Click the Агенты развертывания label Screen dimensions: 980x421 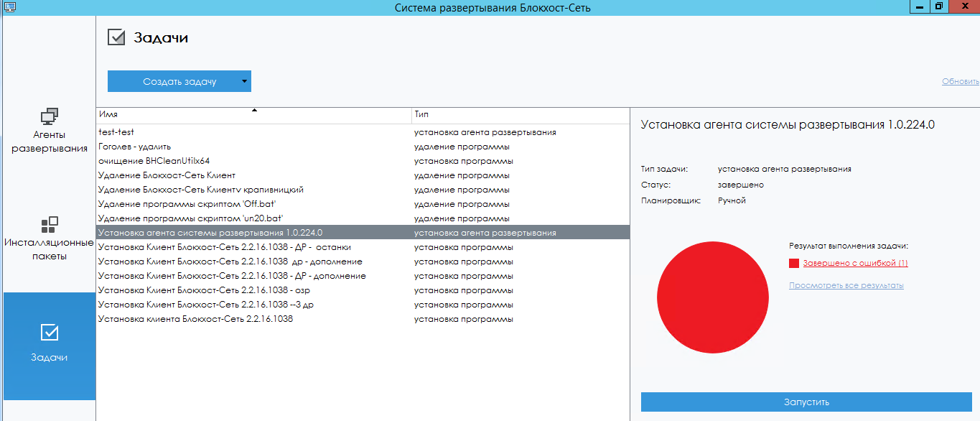pos(49,142)
